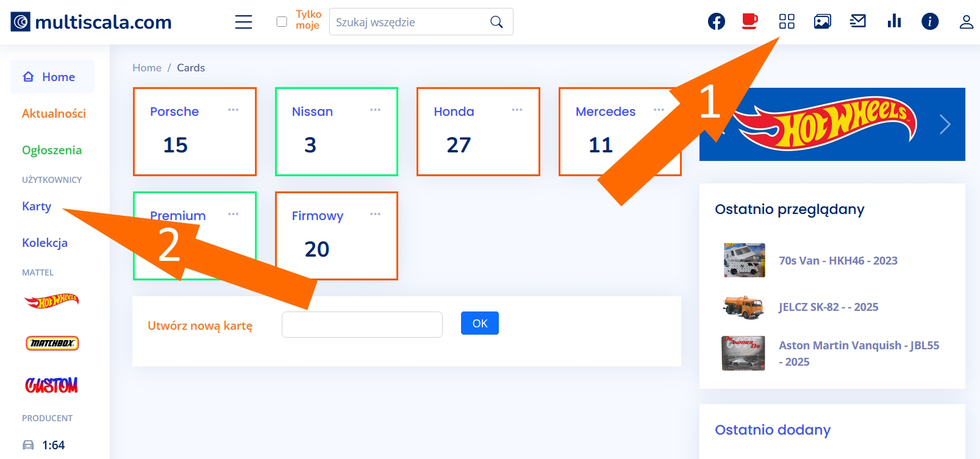Open the JELCZ SK-82 - - 2025 link
Screen dimensions: 980x459
pyautogui.click(x=828, y=307)
